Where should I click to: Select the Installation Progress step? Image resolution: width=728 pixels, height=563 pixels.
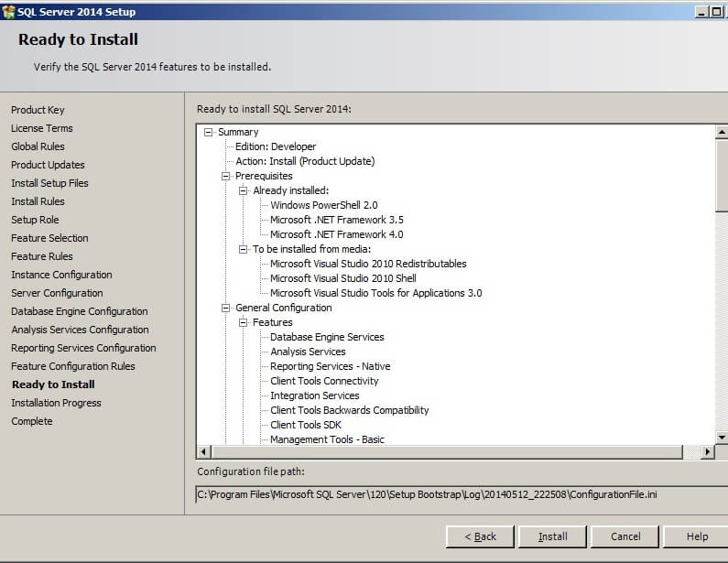point(56,404)
